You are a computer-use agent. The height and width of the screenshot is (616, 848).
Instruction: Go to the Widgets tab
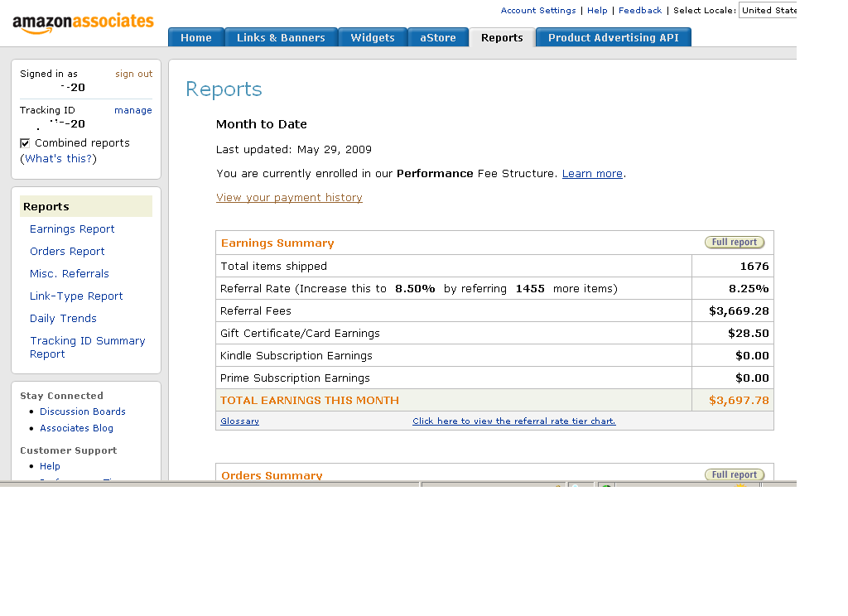(x=373, y=38)
